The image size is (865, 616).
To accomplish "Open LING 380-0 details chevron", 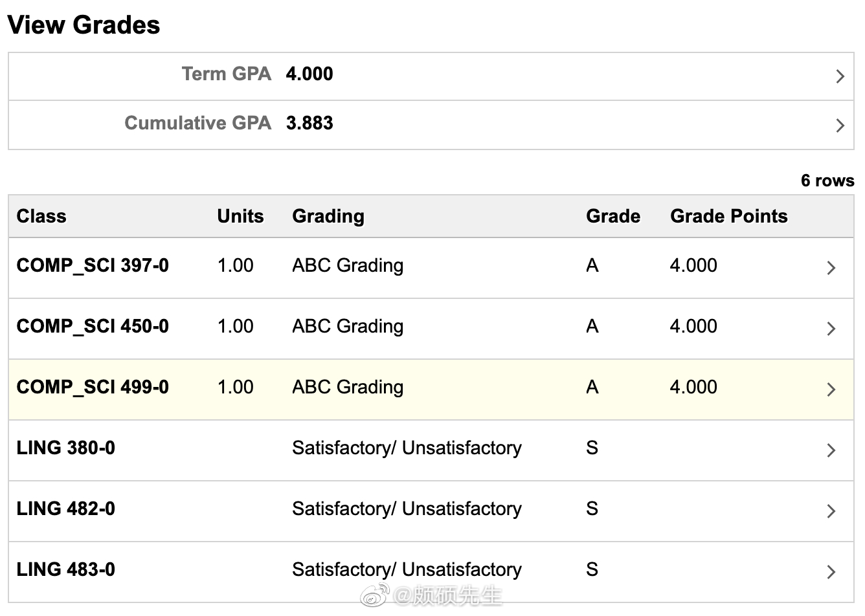I will (x=831, y=450).
